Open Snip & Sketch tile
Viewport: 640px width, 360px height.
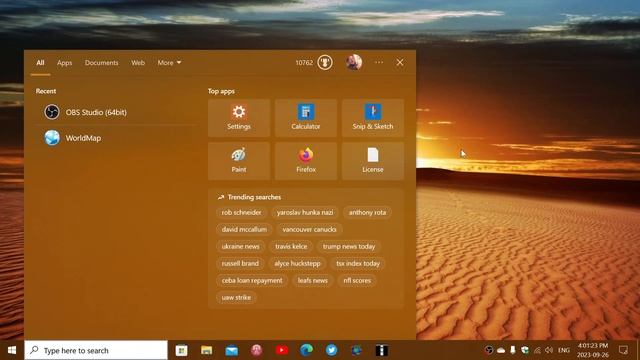pos(373,118)
